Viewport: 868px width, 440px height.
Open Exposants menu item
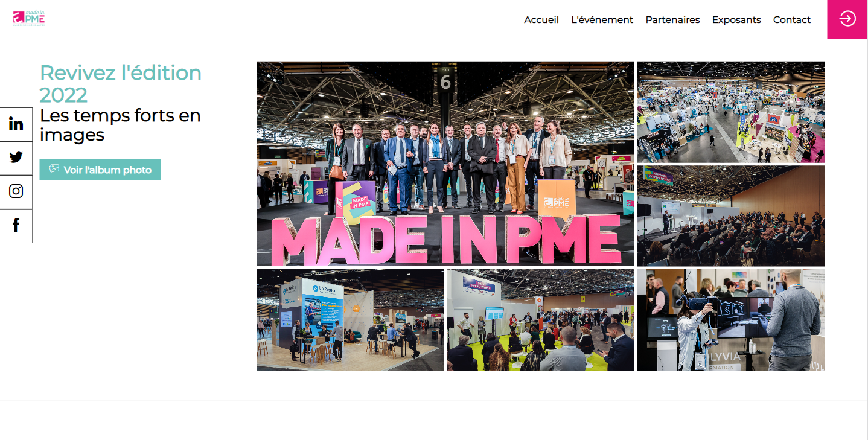coord(736,20)
